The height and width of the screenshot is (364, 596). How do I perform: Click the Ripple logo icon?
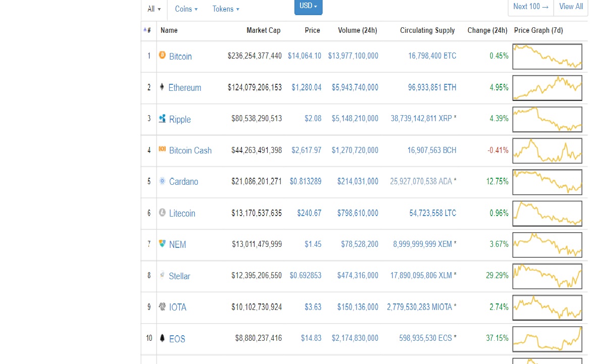tap(162, 118)
